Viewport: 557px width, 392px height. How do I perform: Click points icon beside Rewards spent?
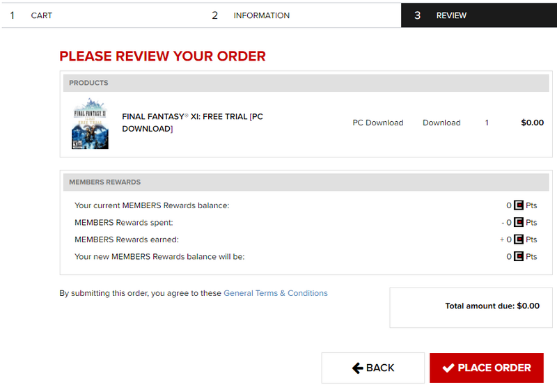pyautogui.click(x=518, y=223)
